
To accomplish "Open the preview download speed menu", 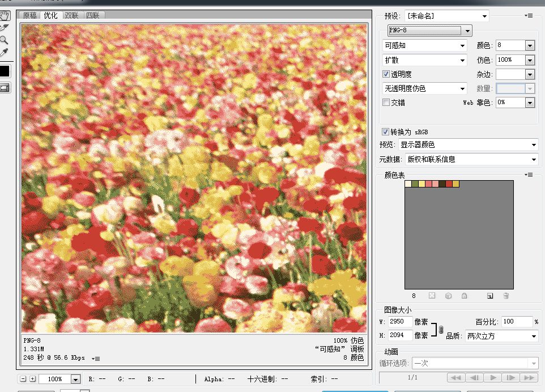I will click(96, 358).
